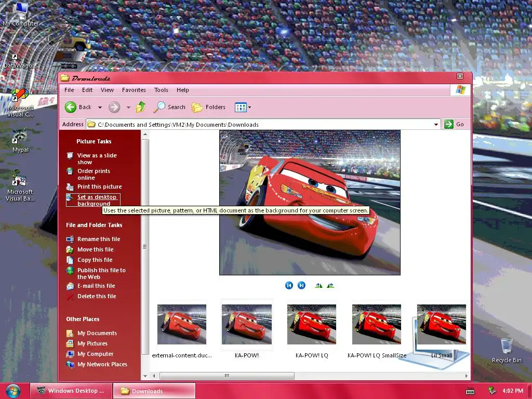Rotate the picture counterclockwise
532x399 pixels.
(330, 285)
